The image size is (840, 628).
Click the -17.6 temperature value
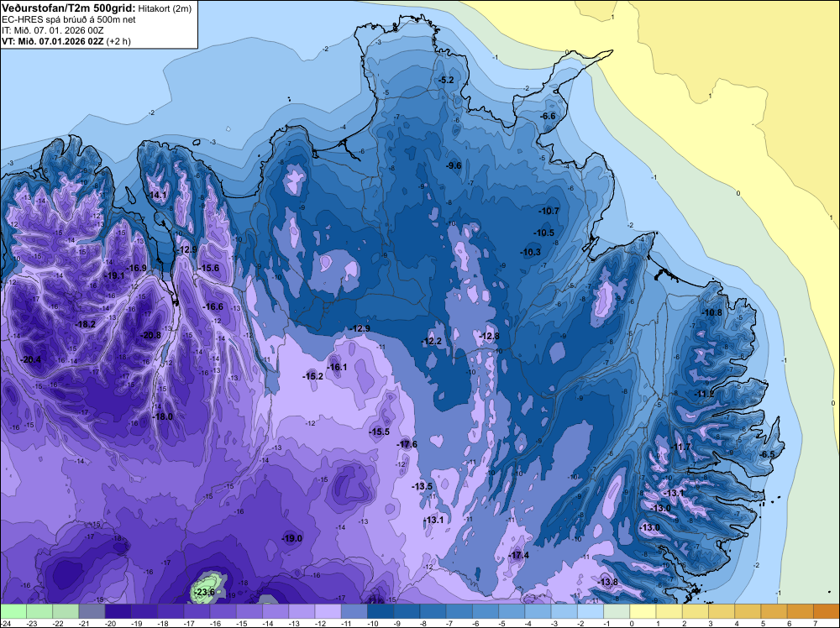coord(407,444)
